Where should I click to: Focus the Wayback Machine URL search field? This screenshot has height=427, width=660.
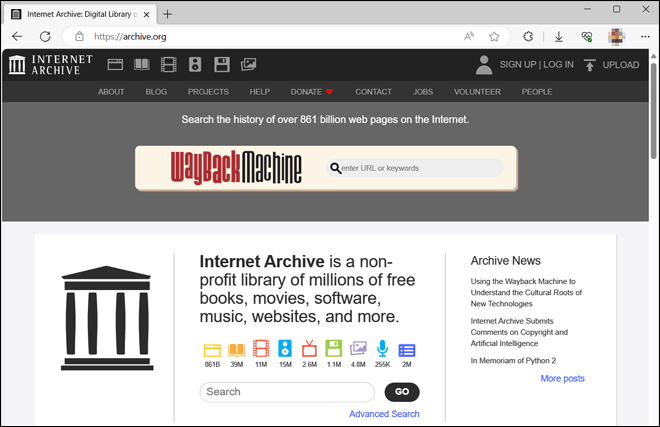(415, 168)
